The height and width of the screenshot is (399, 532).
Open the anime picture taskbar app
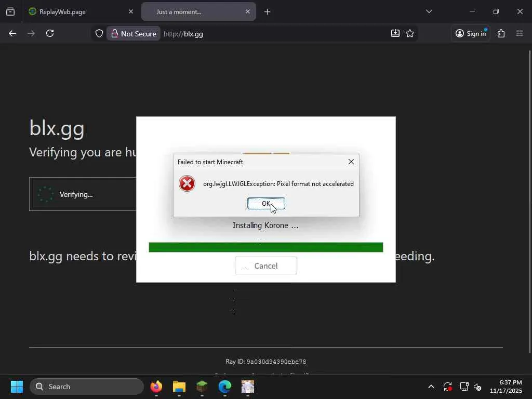248,387
